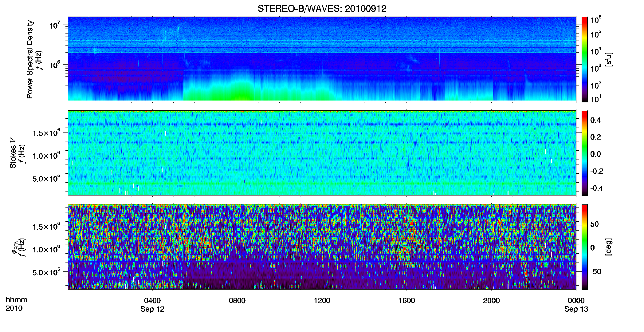Click the 0.0 value on Stokes color bar
644x332 pixels.
(x=595, y=154)
